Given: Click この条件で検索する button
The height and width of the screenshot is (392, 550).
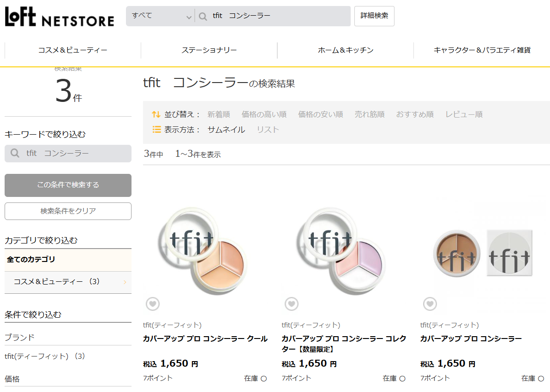Looking at the screenshot, I should (x=68, y=185).
